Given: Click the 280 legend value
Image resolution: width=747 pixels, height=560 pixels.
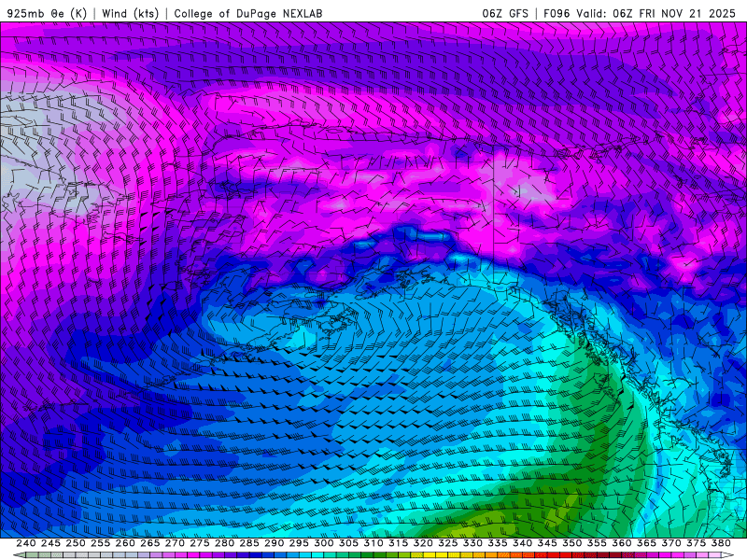Looking at the screenshot, I should 224,543.
